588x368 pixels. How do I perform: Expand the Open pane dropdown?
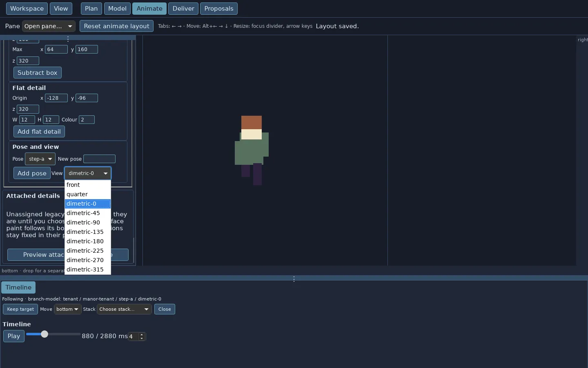(49, 26)
